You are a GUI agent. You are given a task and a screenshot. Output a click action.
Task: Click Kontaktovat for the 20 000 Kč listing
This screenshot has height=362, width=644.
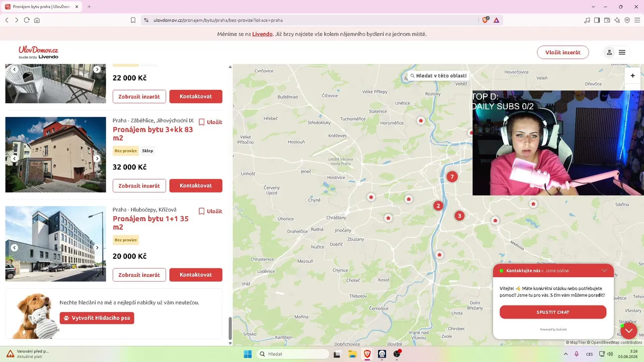click(196, 275)
